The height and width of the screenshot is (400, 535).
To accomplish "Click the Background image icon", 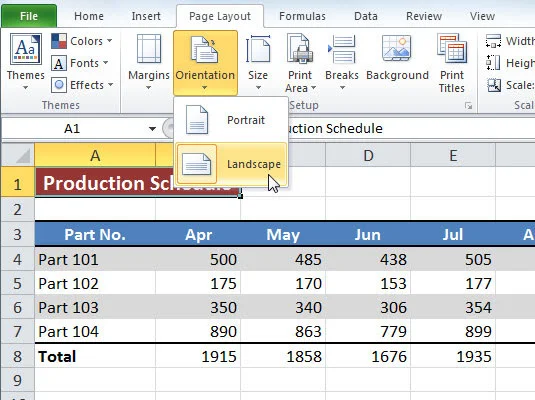I will [x=397, y=48].
